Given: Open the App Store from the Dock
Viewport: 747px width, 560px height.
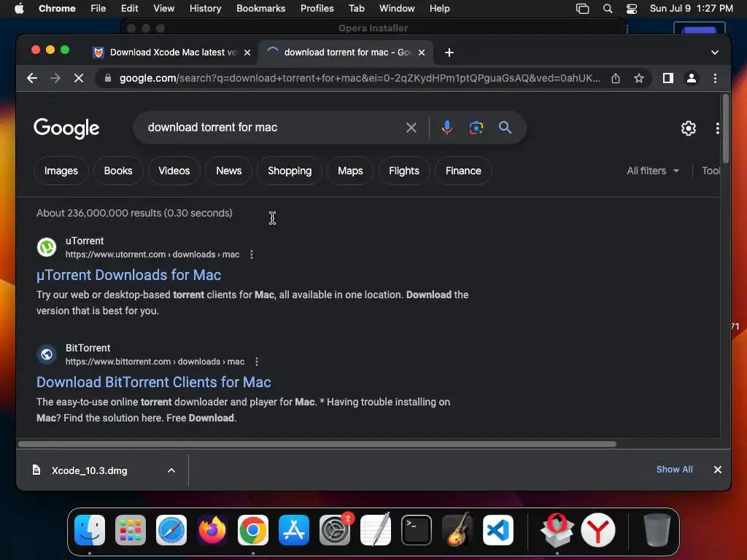Looking at the screenshot, I should pos(294,530).
